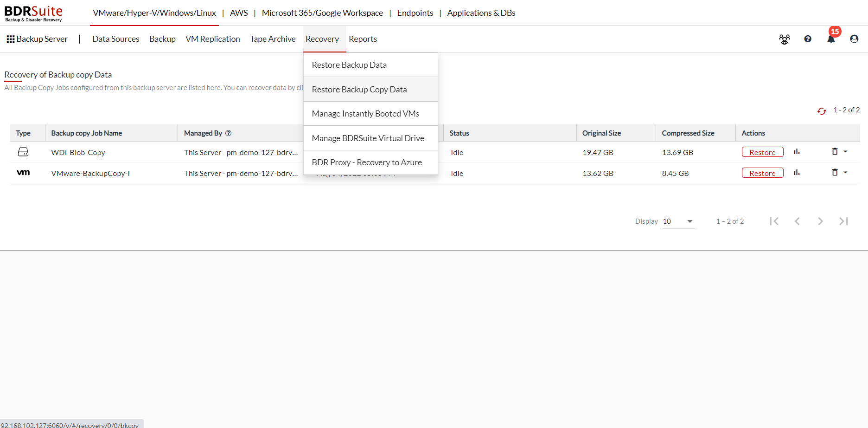This screenshot has width=868, height=428.
Task: Click Restore button for WDI-Blob-Copy
Action: point(762,152)
